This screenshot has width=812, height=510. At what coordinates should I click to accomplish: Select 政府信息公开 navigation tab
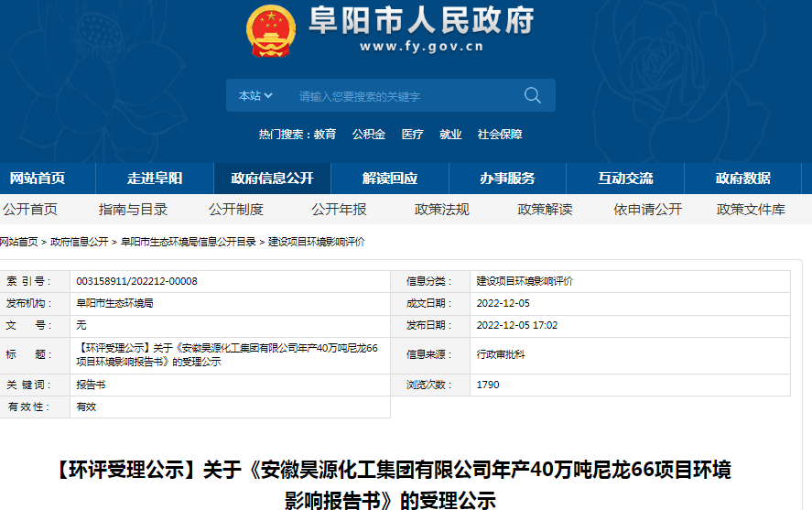[273, 179]
